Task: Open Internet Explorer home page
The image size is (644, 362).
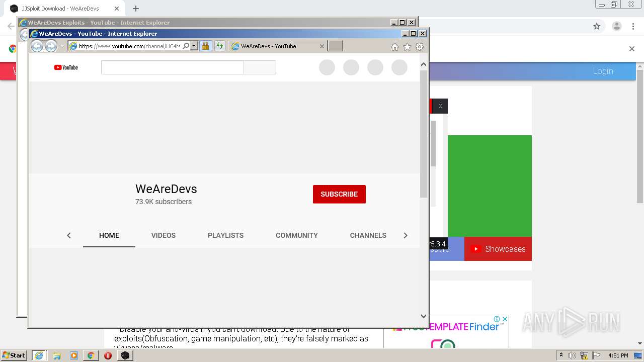Action: click(x=395, y=47)
